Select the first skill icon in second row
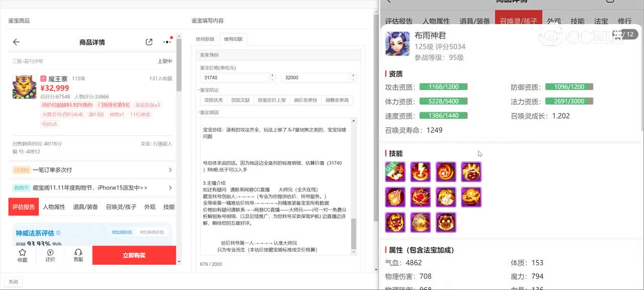The width and height of the screenshot is (644, 290). pos(395,197)
